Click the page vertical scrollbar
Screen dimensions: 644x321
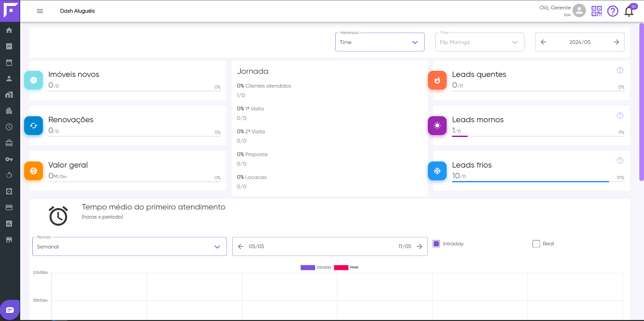(x=642, y=102)
